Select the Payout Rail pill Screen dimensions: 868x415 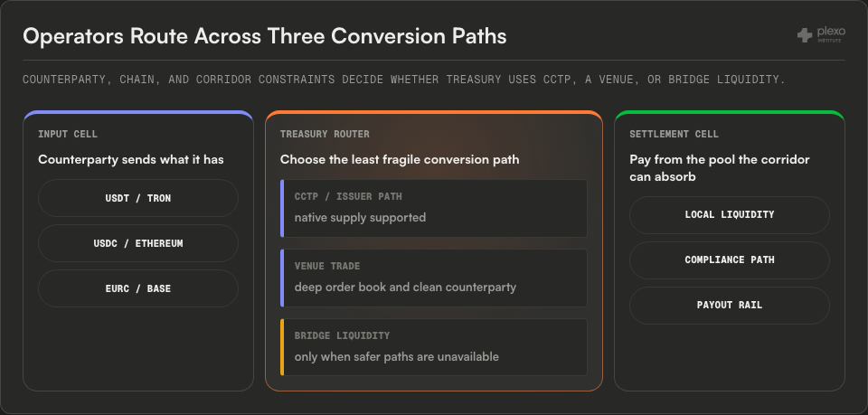click(730, 306)
